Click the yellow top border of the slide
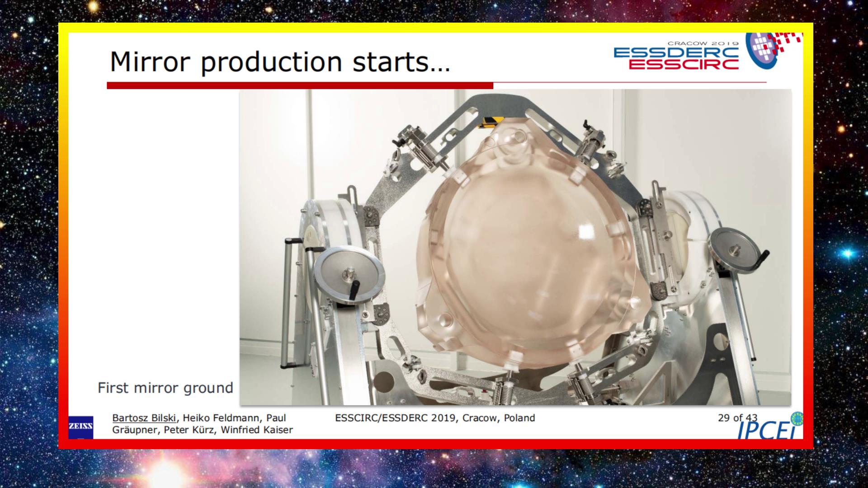The image size is (868, 488). pos(434,28)
